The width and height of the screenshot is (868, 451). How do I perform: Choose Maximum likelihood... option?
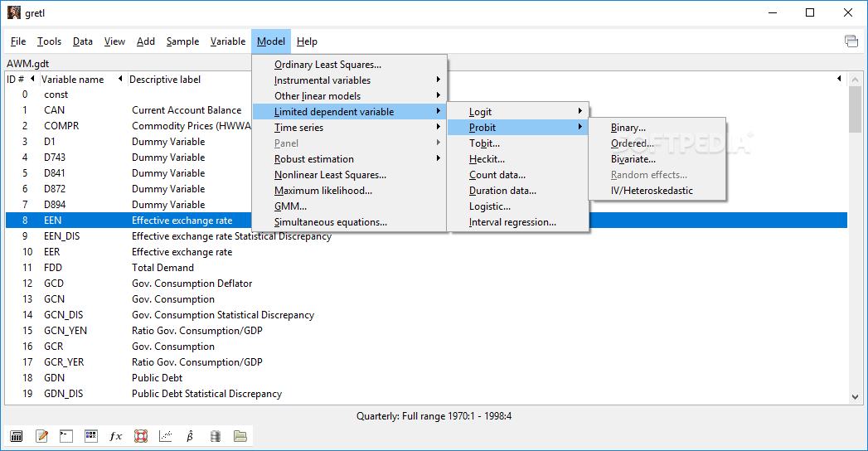point(349,191)
